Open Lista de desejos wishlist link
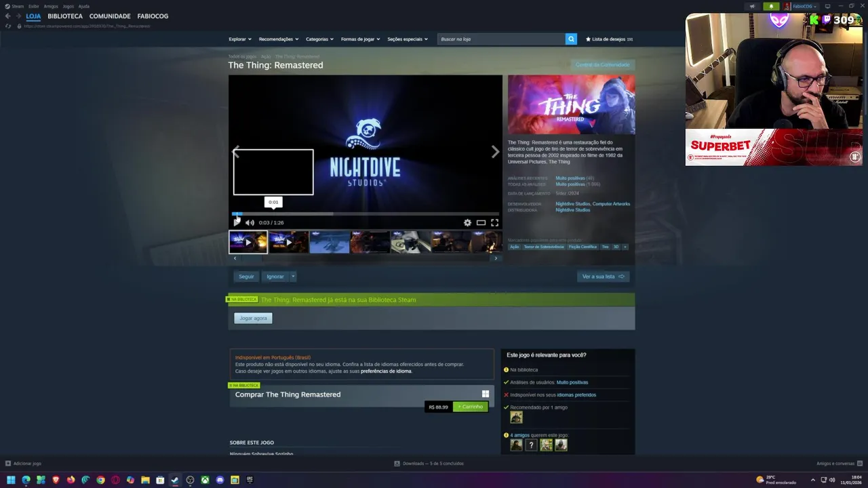Screen dimensions: 868x488 (x=609, y=39)
